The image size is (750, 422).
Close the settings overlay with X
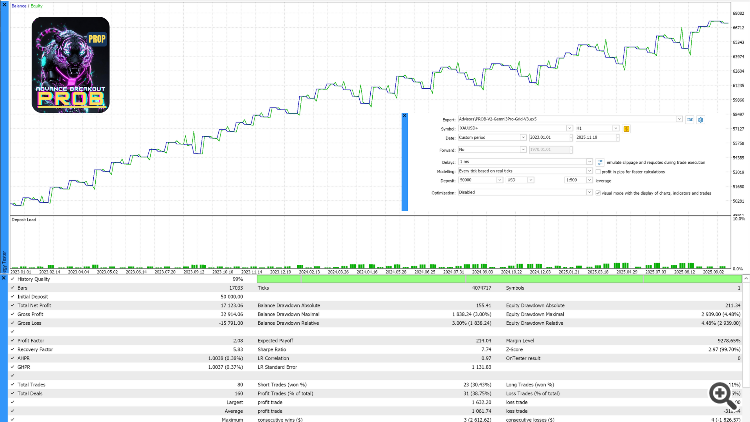[x=405, y=116]
